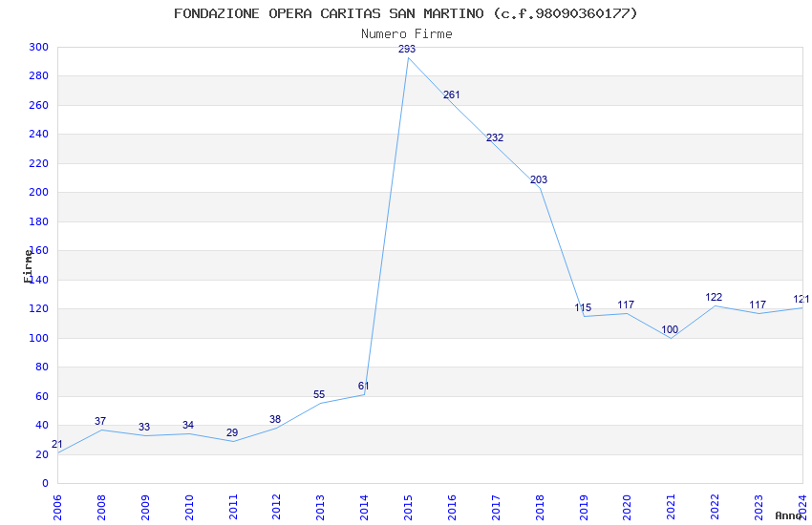
Task: Click the x-axis year 2018
Action: point(540,508)
